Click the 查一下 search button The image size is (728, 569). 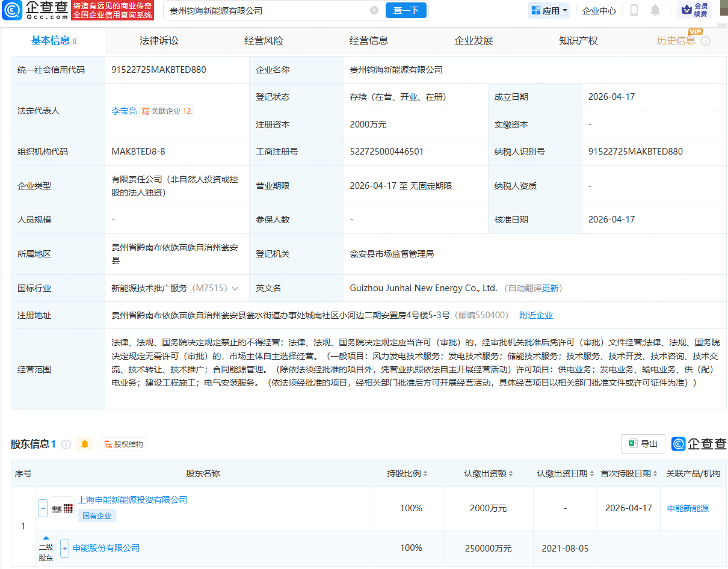coord(406,10)
